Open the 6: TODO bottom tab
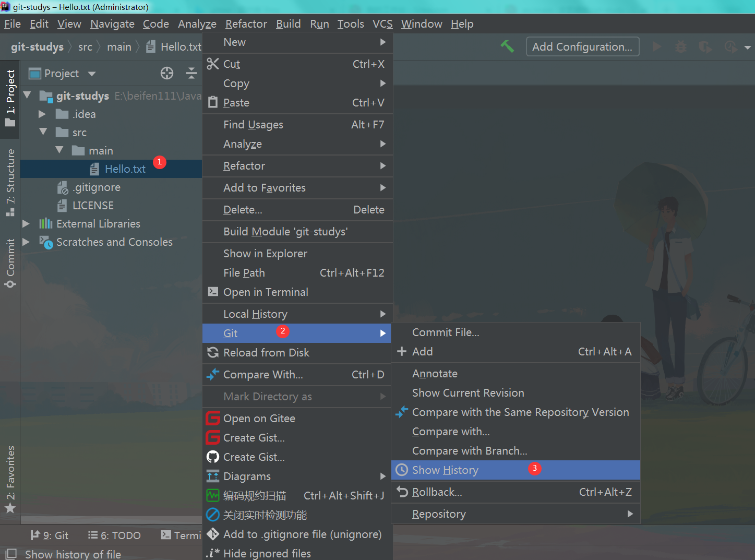This screenshot has width=755, height=560. pyautogui.click(x=114, y=535)
